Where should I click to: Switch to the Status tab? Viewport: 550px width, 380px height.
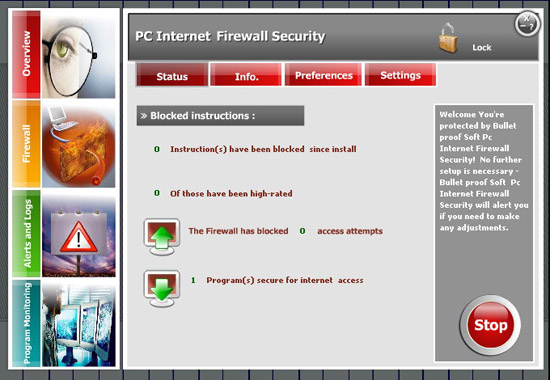point(172,74)
